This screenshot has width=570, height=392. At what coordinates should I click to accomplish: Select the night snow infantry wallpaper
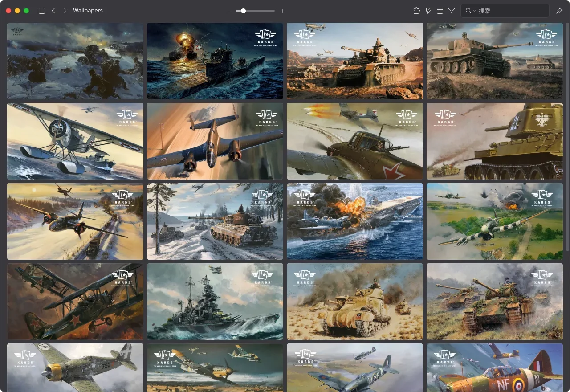pyautogui.click(x=75, y=61)
